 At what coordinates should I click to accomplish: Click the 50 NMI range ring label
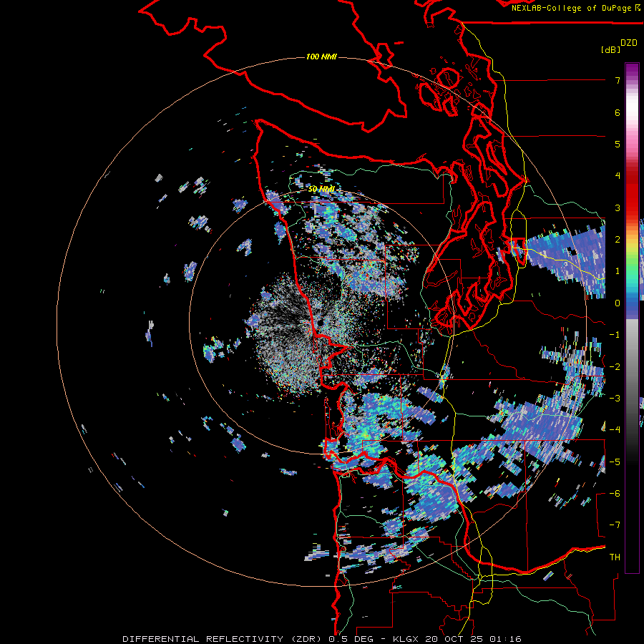click(x=321, y=189)
